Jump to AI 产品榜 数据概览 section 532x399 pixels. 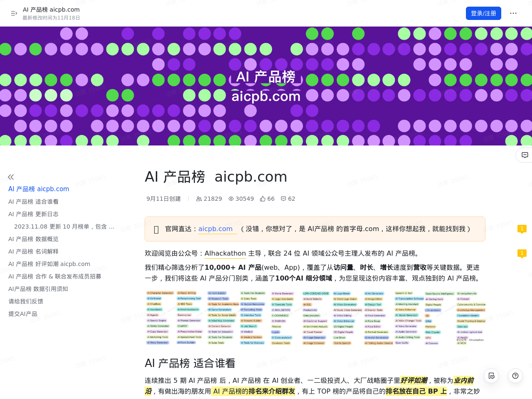point(33,239)
